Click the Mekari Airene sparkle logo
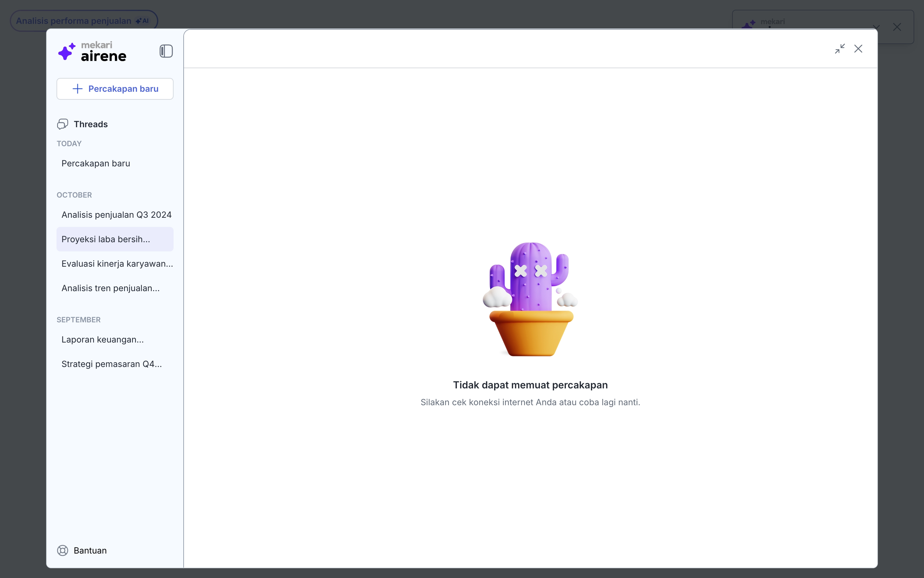Image resolution: width=924 pixels, height=578 pixels. coord(67,52)
